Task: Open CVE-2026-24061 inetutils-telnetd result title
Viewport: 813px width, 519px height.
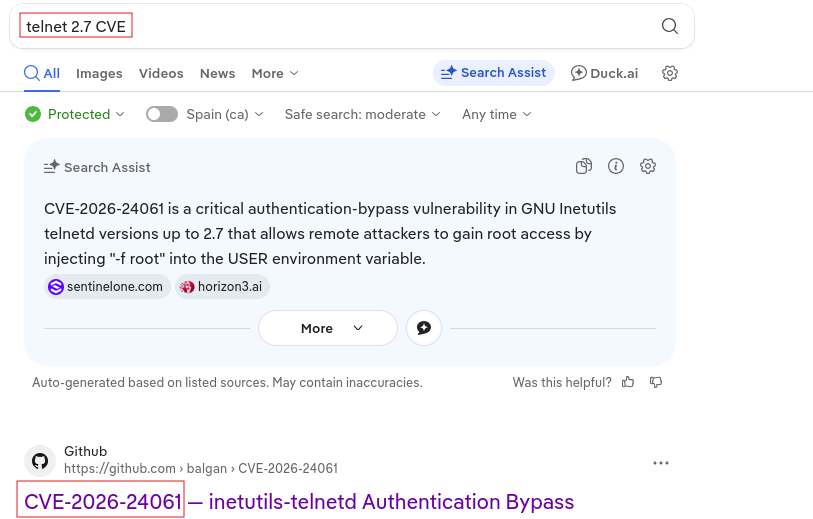Action: [x=299, y=502]
